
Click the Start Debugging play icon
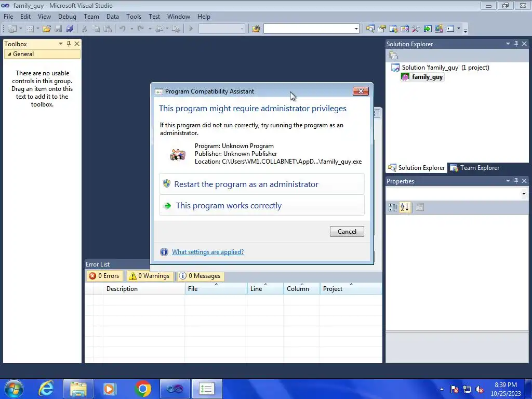coord(191,29)
